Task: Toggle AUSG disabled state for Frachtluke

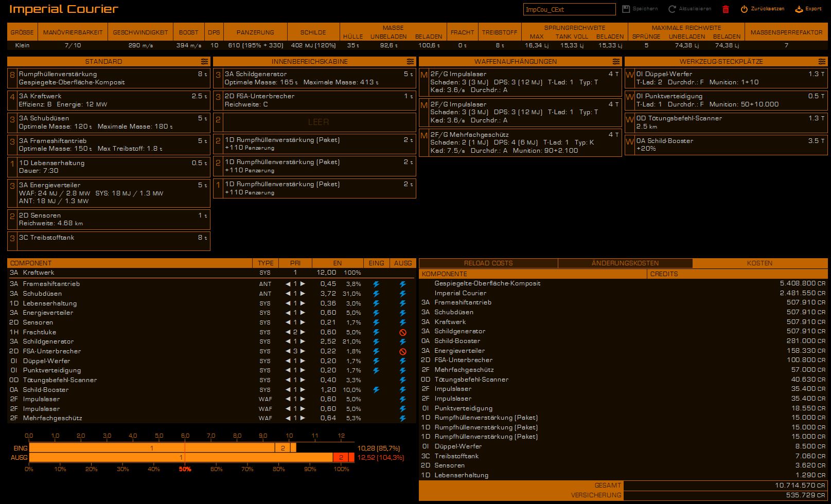Action: [x=403, y=332]
